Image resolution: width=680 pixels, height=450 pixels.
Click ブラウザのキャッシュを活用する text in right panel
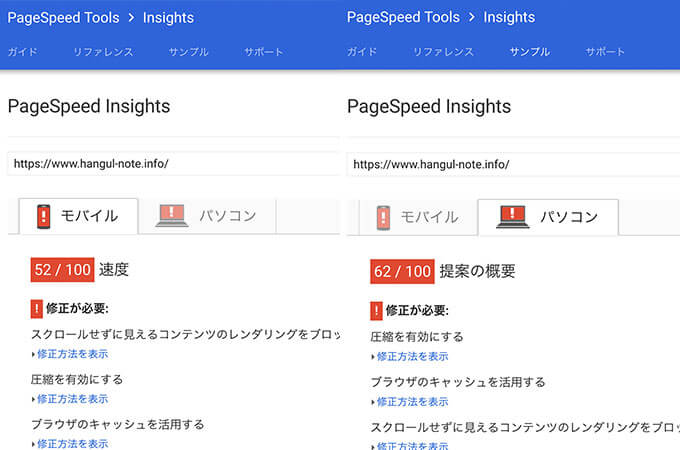coord(458,382)
